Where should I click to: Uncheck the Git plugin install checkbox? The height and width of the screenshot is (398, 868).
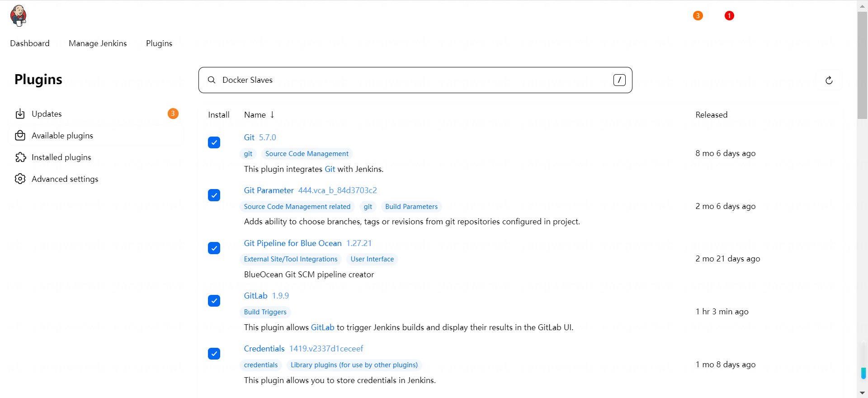tap(214, 142)
